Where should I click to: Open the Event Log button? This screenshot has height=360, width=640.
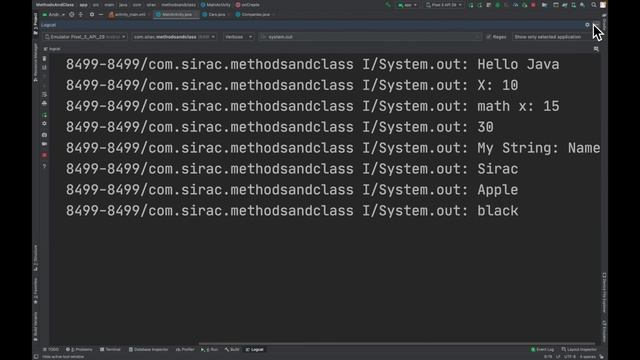(542, 350)
